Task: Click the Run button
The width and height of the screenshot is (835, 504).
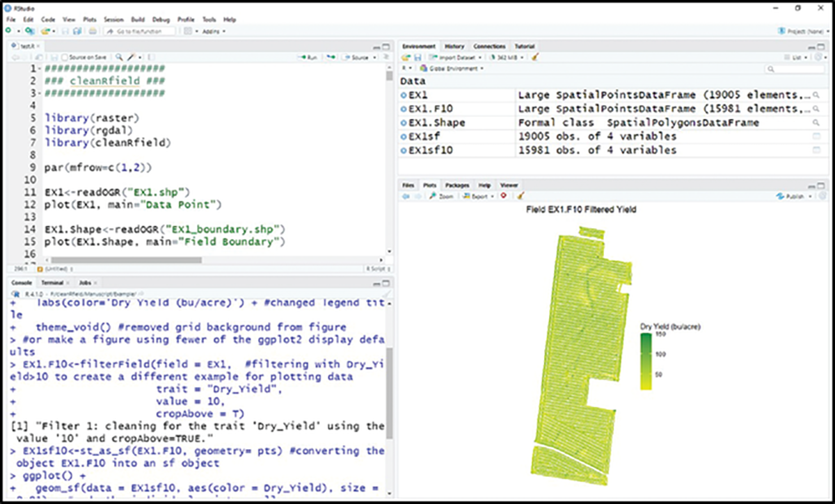Action: [309, 57]
